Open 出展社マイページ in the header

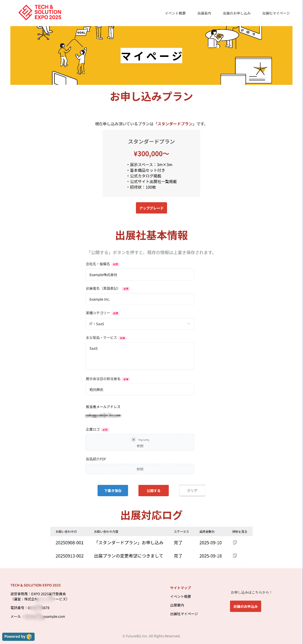[276, 13]
